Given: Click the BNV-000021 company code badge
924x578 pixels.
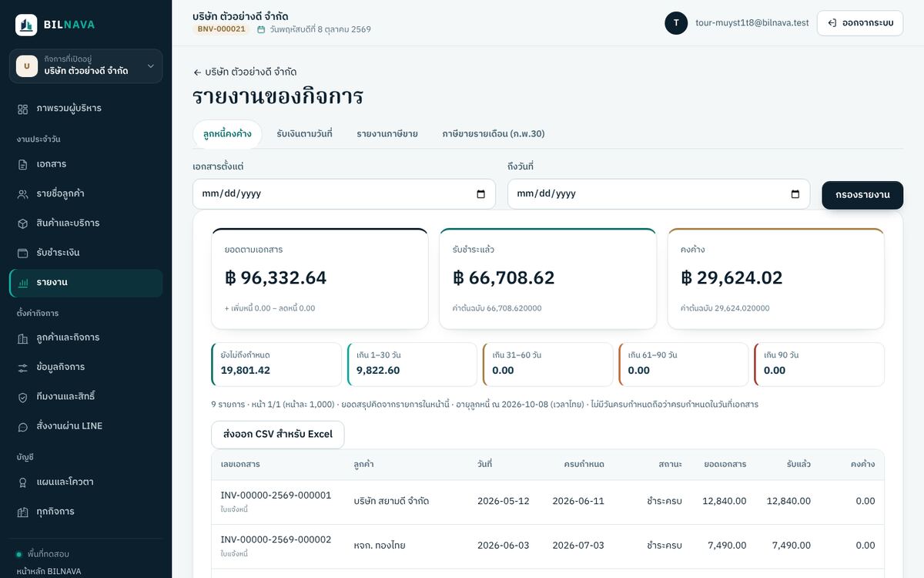Looking at the screenshot, I should 221,29.
